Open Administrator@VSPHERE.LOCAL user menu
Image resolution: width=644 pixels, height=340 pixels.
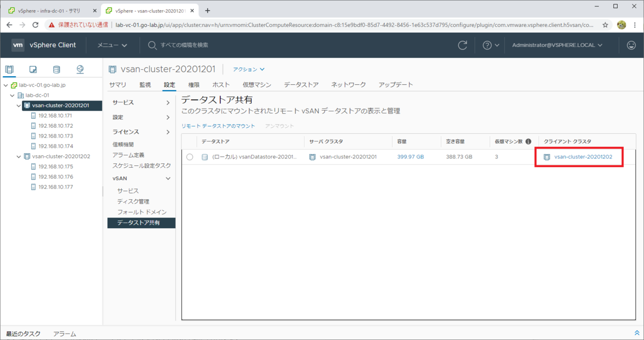(557, 45)
